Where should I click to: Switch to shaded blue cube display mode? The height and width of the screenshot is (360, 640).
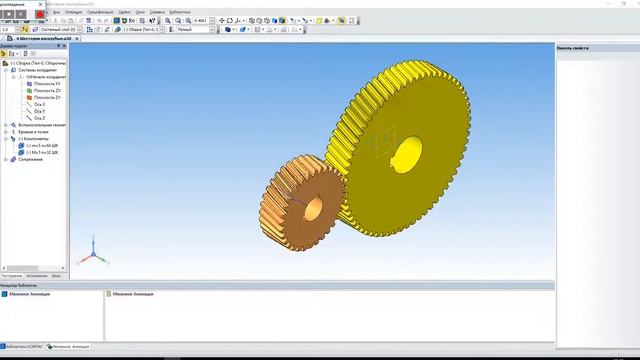[x=275, y=20]
